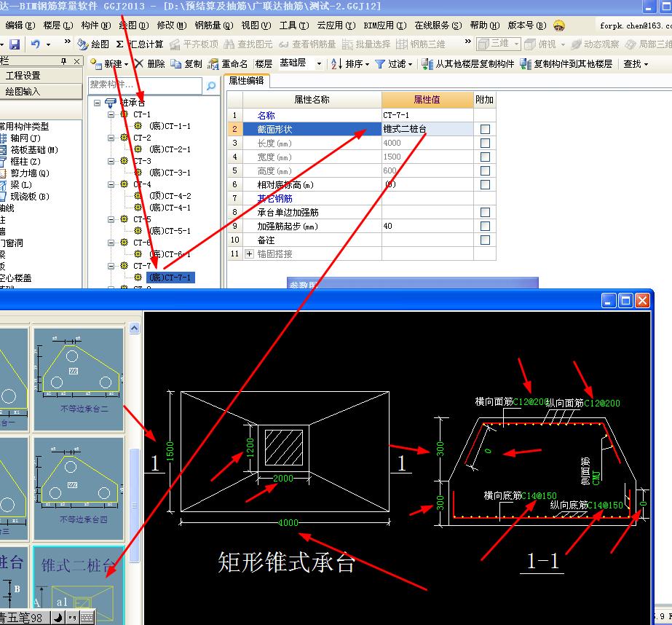Open 绘图 drawing mode in toolbar

pos(93,44)
